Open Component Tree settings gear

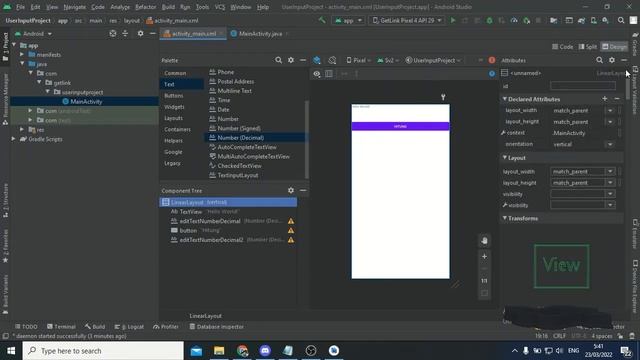click(x=291, y=190)
